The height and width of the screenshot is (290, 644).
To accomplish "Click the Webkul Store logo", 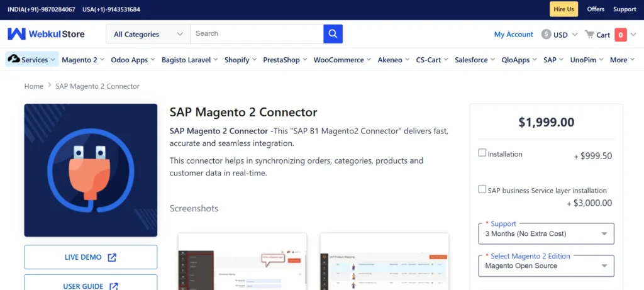I will click(x=46, y=34).
